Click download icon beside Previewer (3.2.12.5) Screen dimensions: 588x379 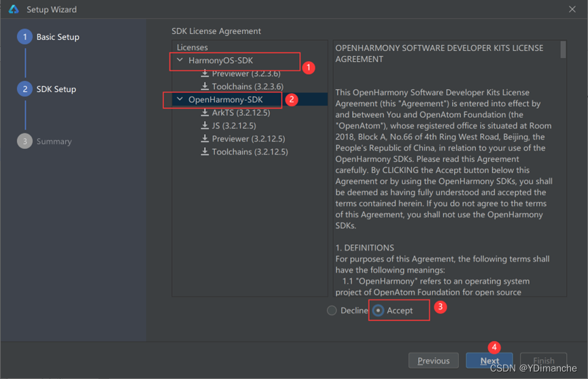click(x=205, y=139)
